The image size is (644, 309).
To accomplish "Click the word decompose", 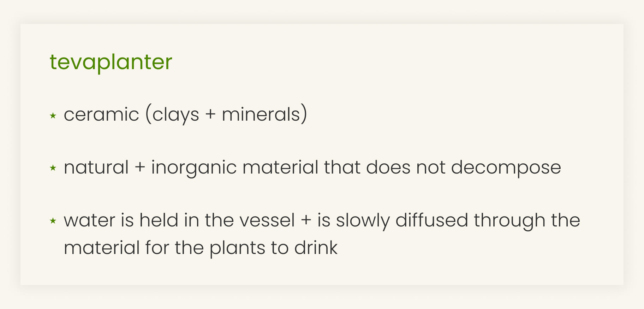I will pyautogui.click(x=506, y=168).
